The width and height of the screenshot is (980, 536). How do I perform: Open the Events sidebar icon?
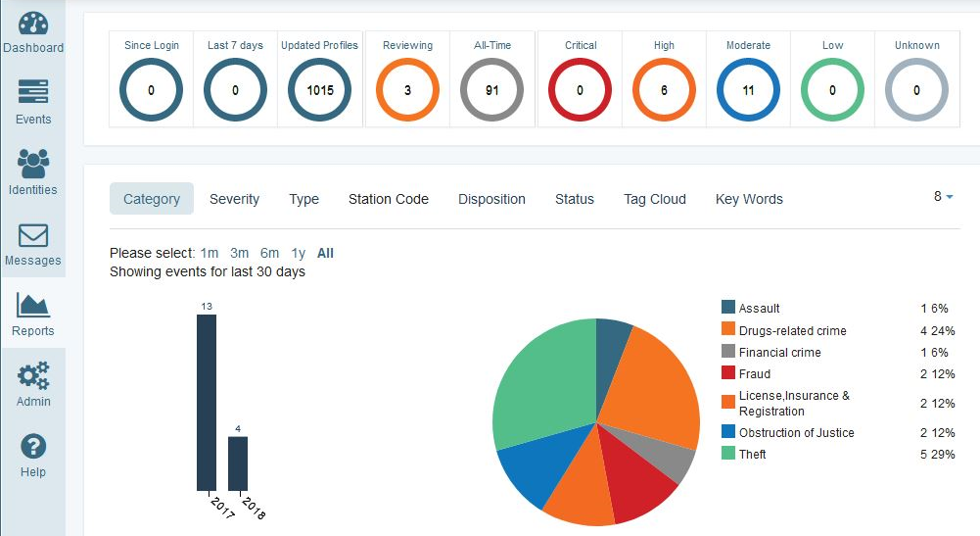point(33,93)
